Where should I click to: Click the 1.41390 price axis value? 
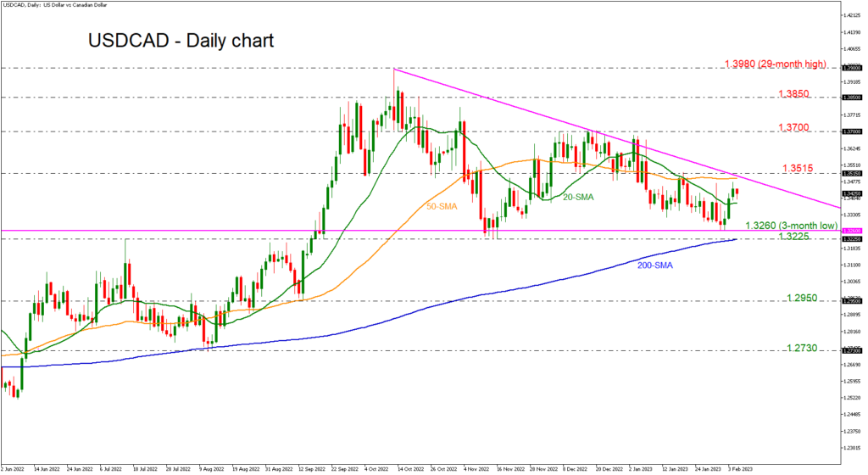tap(852, 32)
